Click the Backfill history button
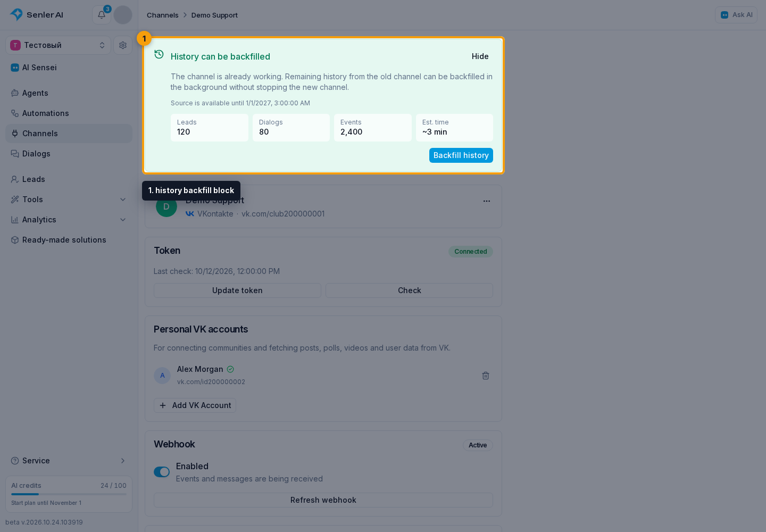Viewport: 766px width, 532px height. (461, 155)
